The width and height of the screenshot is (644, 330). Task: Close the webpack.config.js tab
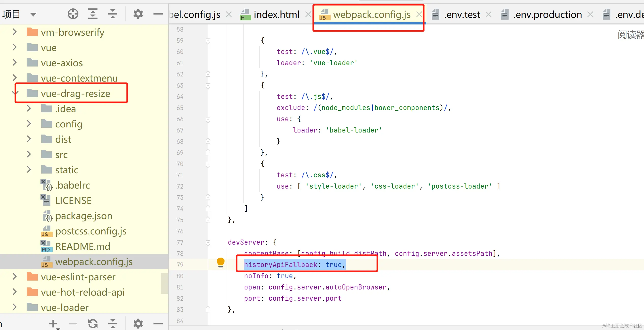(419, 15)
